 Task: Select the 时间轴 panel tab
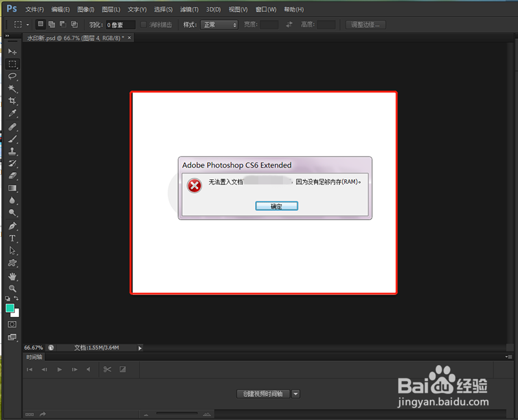[x=34, y=357]
